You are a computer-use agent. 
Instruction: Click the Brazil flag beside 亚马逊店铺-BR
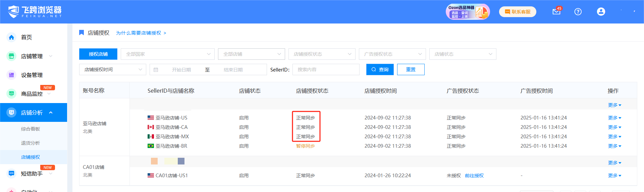pos(151,146)
